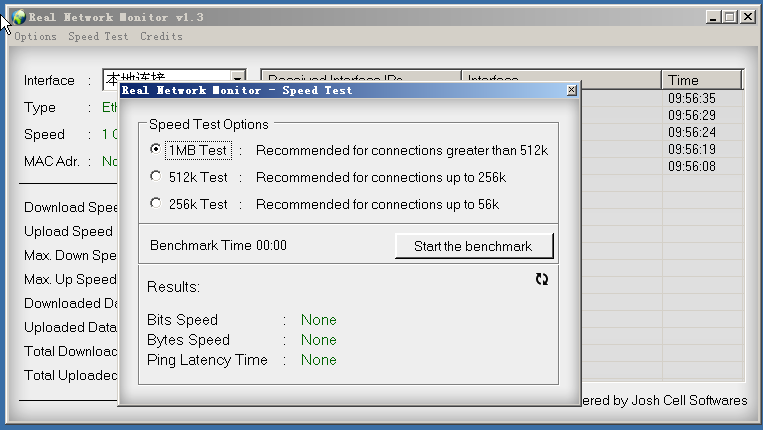Click the 'Recommended for connections up to 256k' text
The height and width of the screenshot is (430, 763).
(381, 178)
